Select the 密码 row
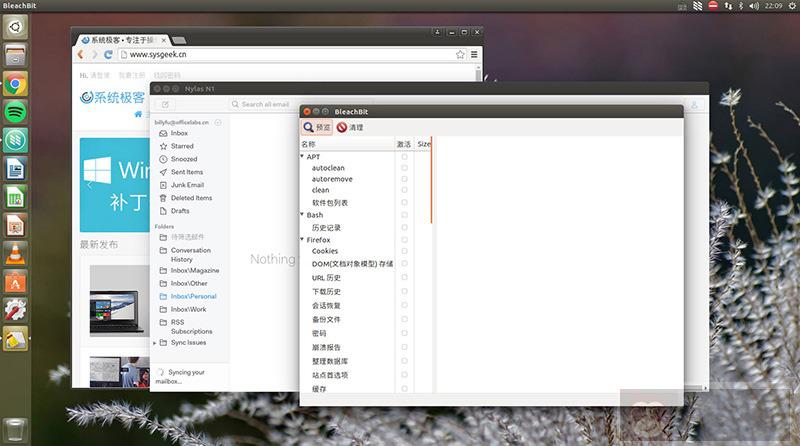This screenshot has width=800, height=446. (319, 333)
